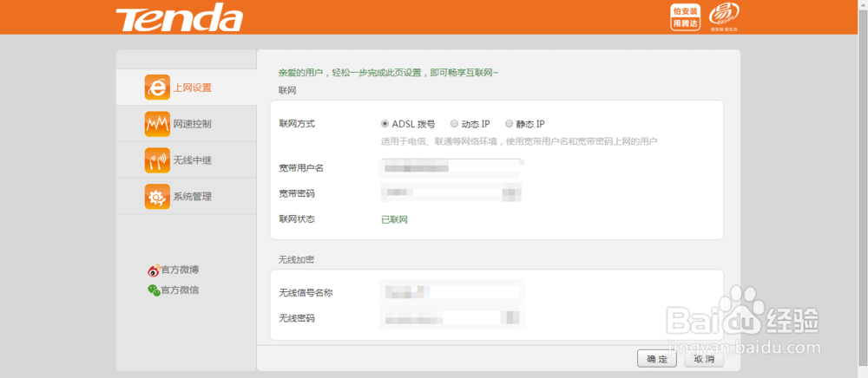Click the 无线密码 input field

(450, 318)
